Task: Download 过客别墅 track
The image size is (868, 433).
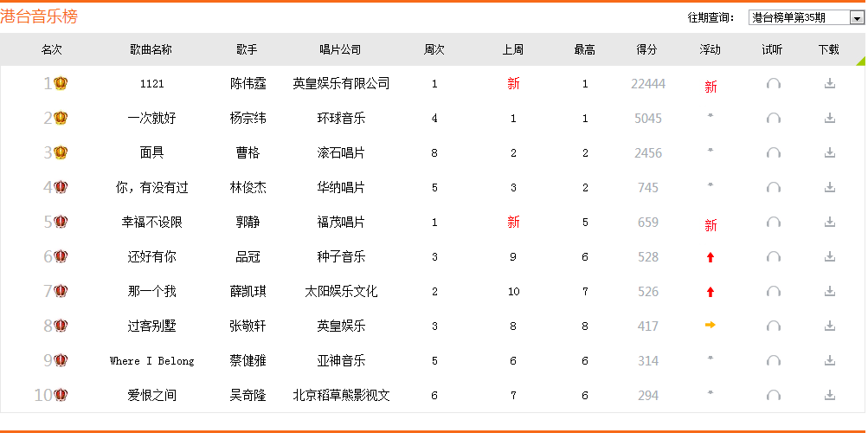Action: [x=829, y=326]
